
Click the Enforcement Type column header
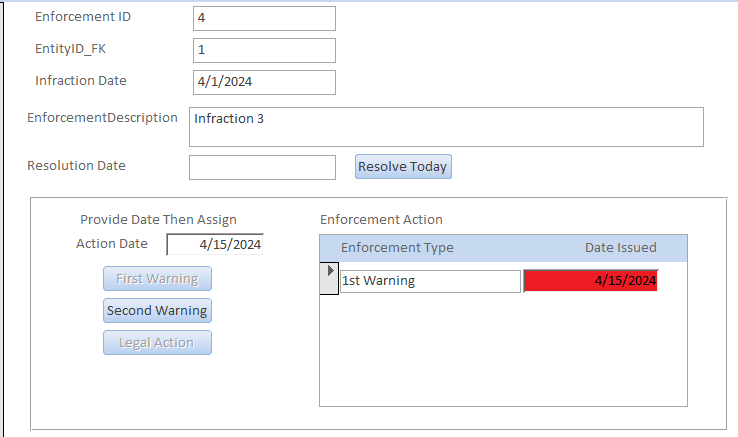(x=397, y=248)
